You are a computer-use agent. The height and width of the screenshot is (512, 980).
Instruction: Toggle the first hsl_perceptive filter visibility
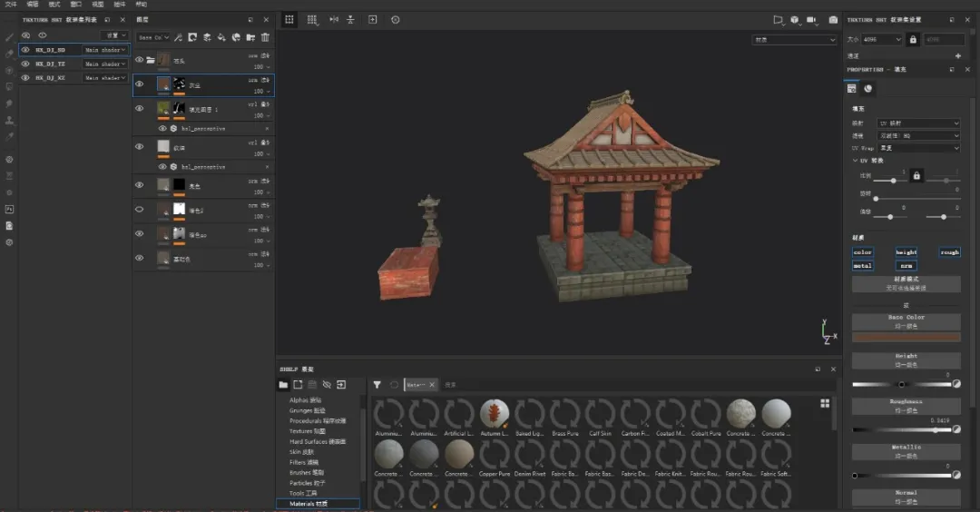point(162,128)
